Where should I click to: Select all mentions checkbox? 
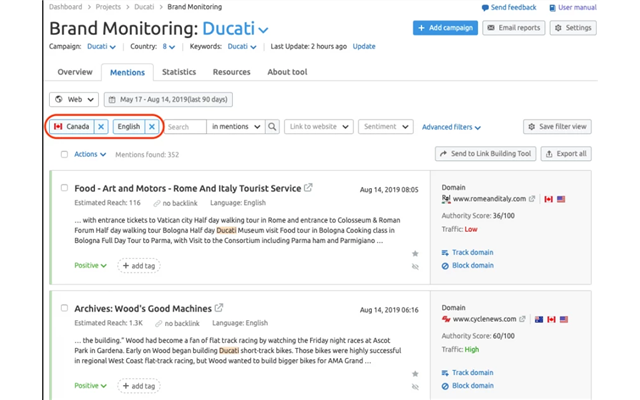(x=65, y=155)
